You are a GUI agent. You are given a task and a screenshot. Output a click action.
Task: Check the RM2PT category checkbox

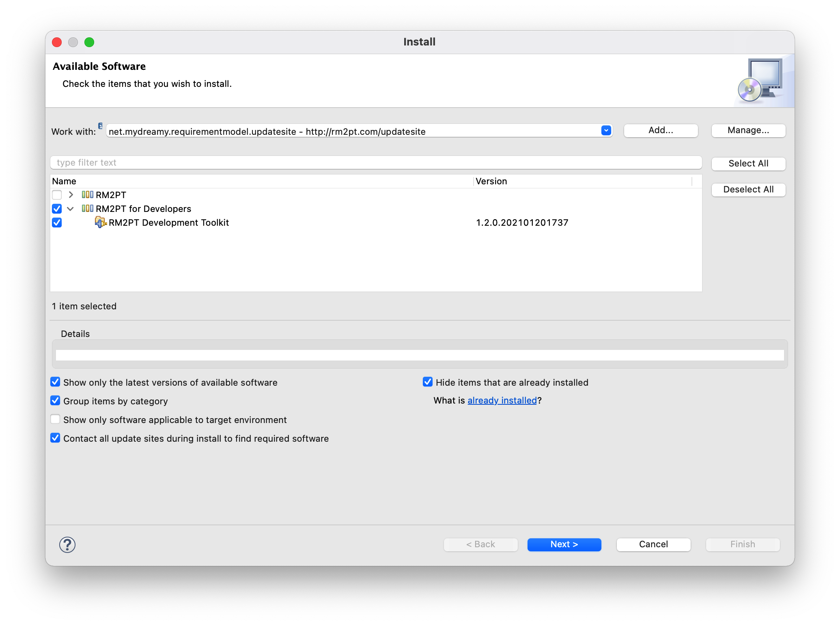(x=57, y=195)
